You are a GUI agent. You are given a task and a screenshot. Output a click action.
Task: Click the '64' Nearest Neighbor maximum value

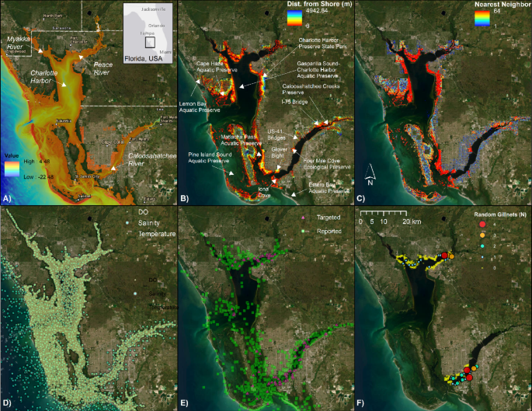pyautogui.click(x=497, y=11)
